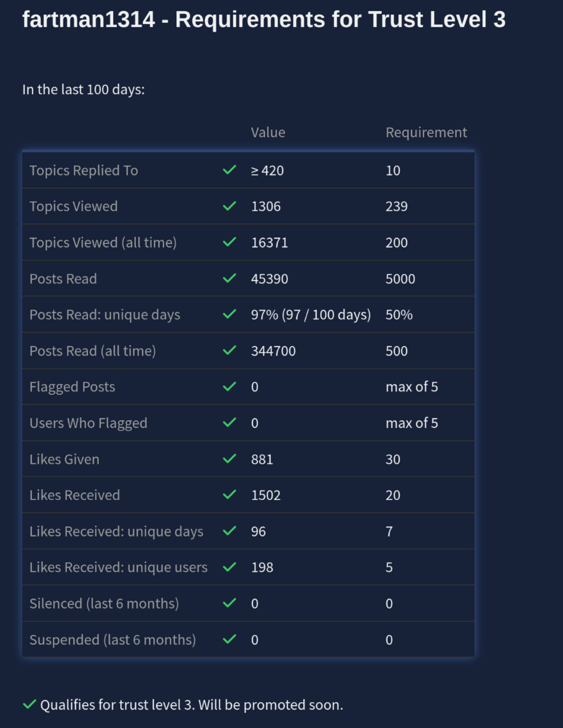Image resolution: width=563 pixels, height=728 pixels.
Task: Click the checkmark next to Posts Read: unique days
Action: point(229,314)
